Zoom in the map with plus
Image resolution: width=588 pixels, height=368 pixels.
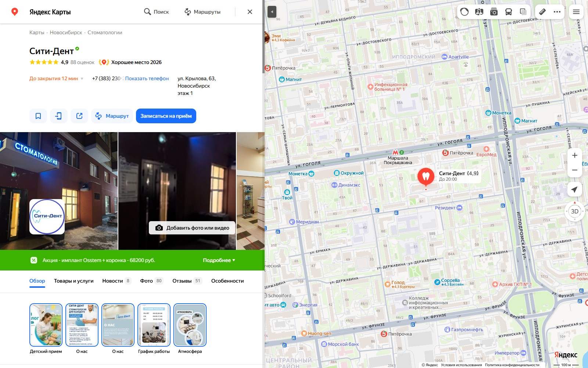click(x=575, y=155)
